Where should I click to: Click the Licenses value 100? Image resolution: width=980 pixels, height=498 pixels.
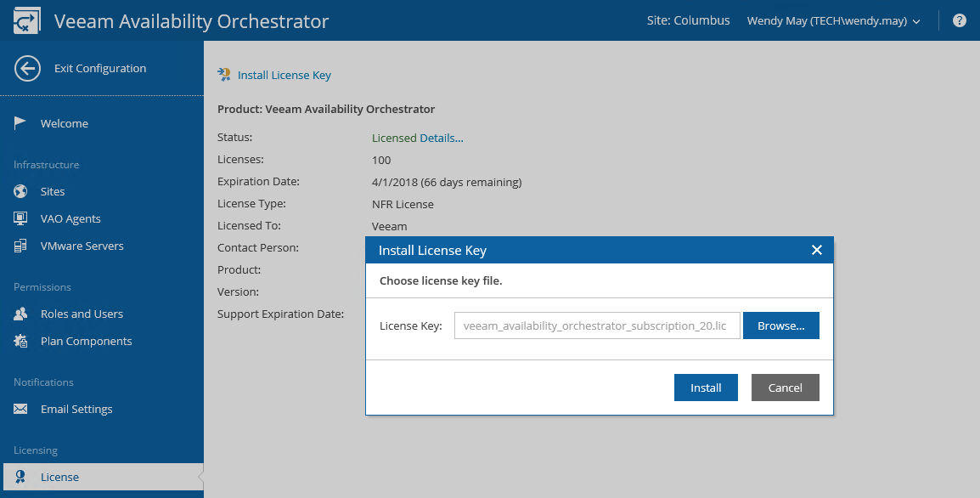(x=381, y=160)
